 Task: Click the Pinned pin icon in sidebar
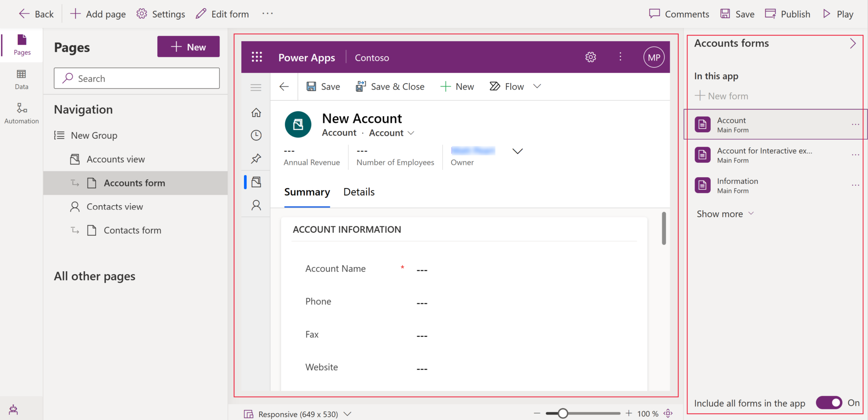coord(256,159)
